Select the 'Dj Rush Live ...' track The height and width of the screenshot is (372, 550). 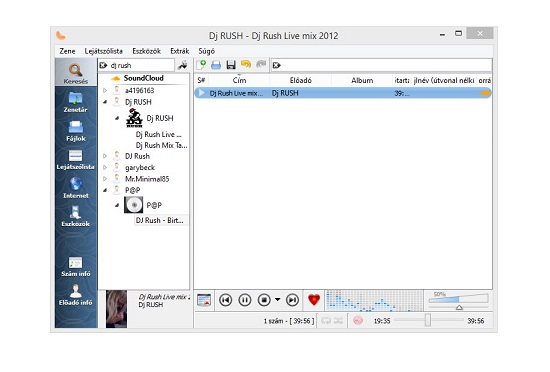coord(159,135)
